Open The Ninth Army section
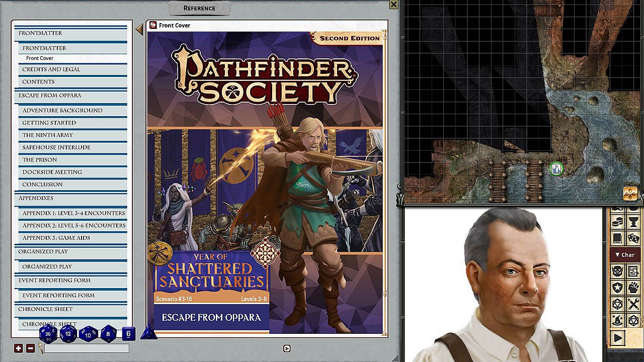This screenshot has width=644, height=362. point(73,135)
